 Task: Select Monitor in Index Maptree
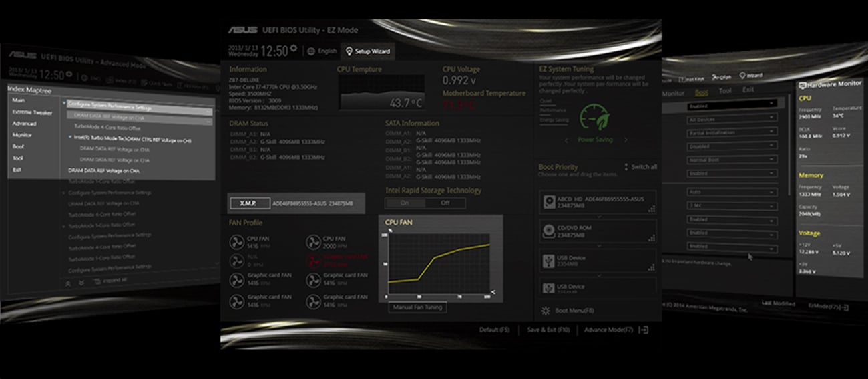click(22, 135)
